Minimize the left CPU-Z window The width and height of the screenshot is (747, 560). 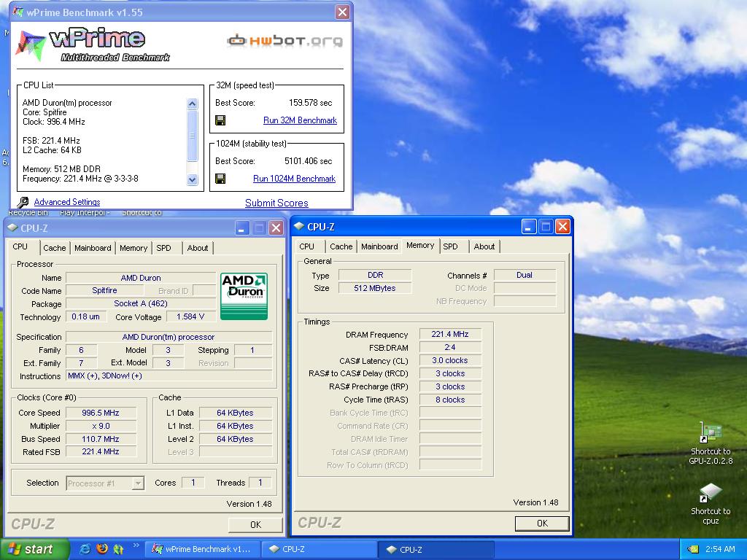[241, 228]
